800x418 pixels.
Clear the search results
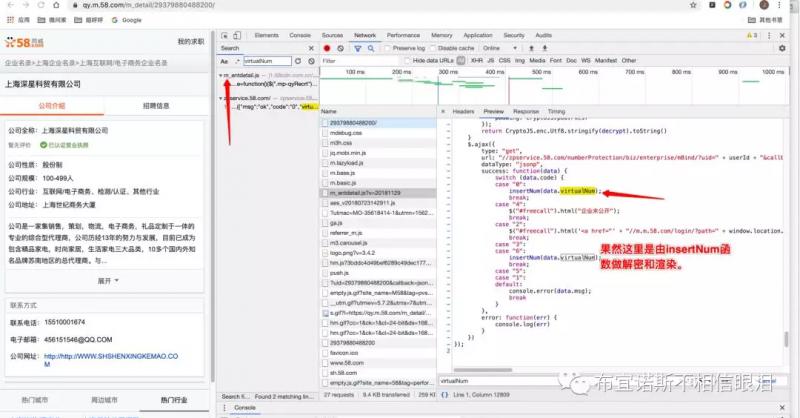pyautogui.click(x=311, y=61)
